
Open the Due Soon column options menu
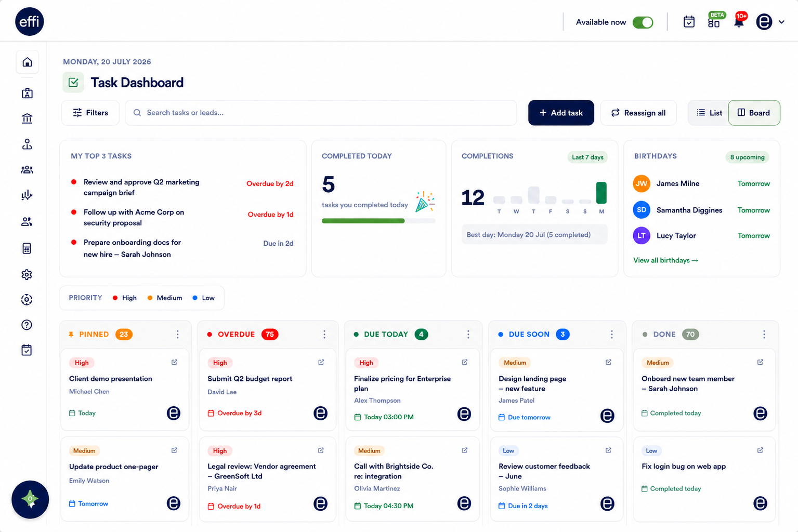tap(611, 334)
